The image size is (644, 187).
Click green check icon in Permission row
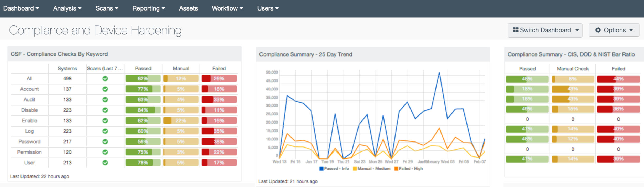pos(105,152)
